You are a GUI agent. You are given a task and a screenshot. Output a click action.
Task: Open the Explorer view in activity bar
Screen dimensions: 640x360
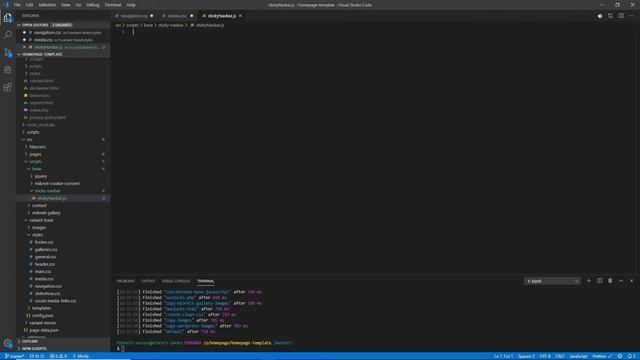[8, 18]
